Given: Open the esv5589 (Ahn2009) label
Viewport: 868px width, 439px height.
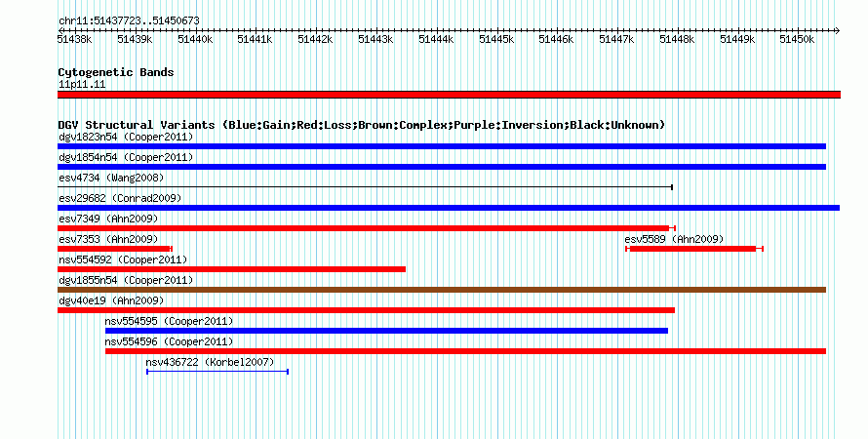Looking at the screenshot, I should tap(674, 239).
